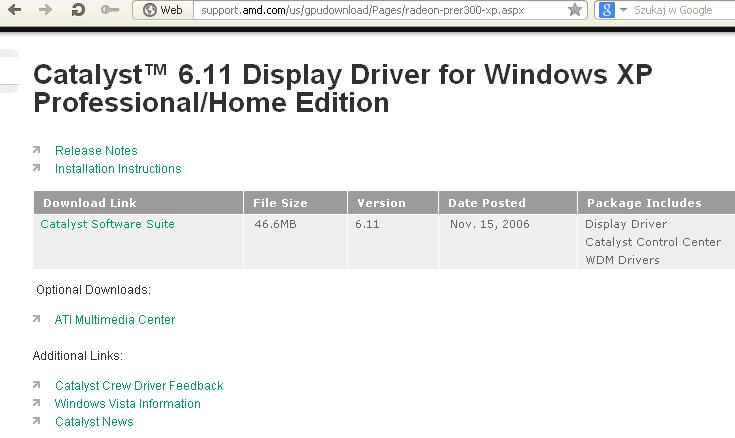Click the arrow bullet beside Catalyst Crew Driver Feedback
The width and height of the screenshot is (735, 438).
coord(37,385)
